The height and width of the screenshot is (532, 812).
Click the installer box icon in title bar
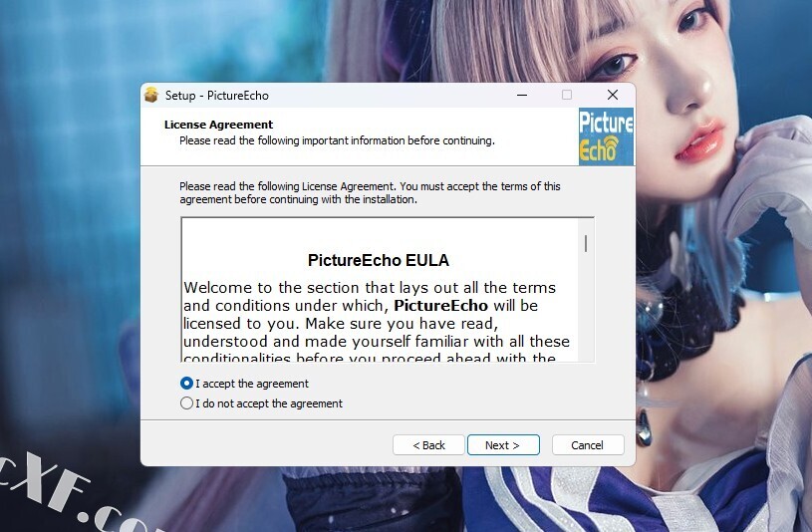pyautogui.click(x=151, y=95)
